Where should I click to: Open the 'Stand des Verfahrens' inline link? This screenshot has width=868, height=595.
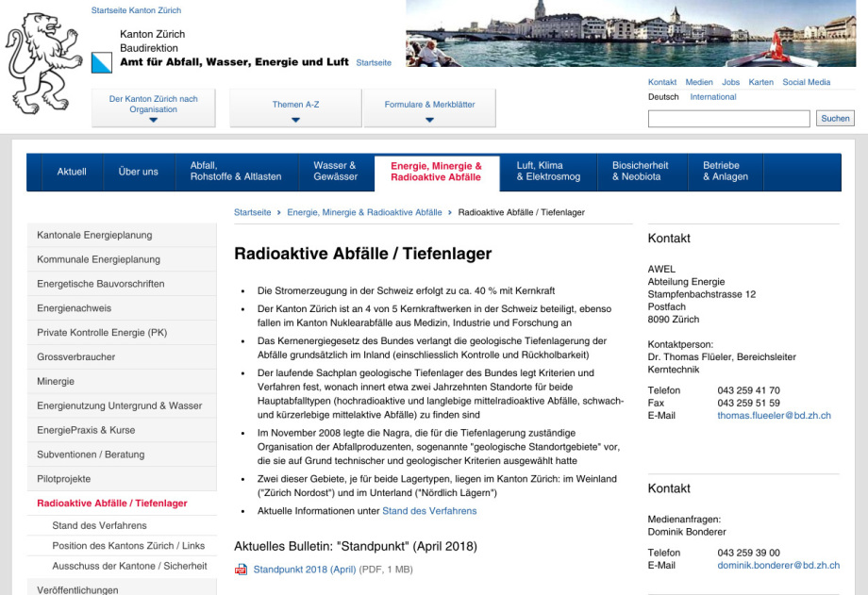tap(429, 511)
